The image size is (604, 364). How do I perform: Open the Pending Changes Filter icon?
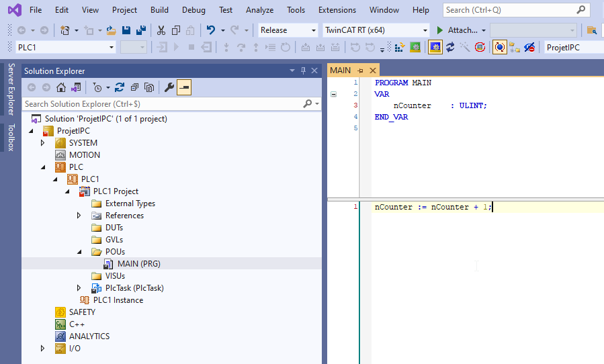tap(97, 88)
